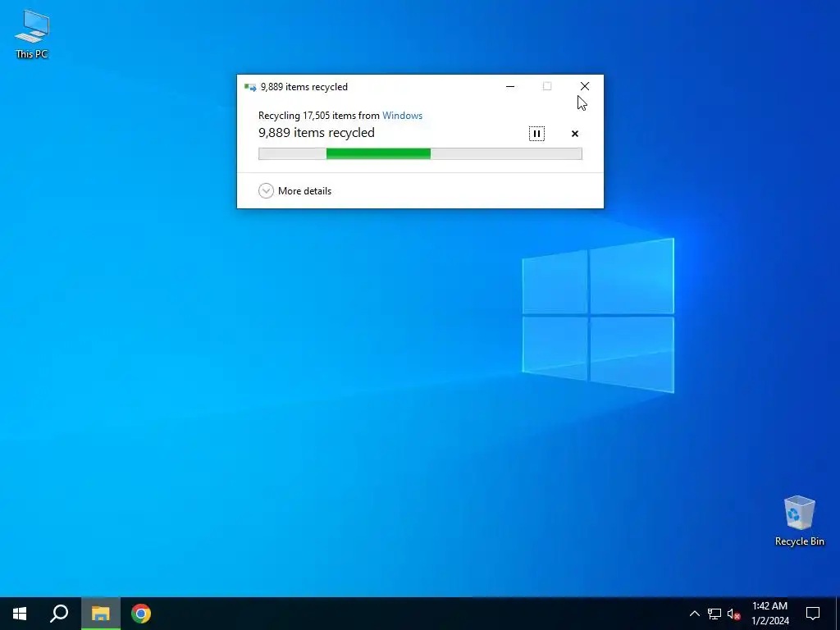Screen dimensions: 840x630
Task: Open the Action Center notifications
Action: (813, 614)
